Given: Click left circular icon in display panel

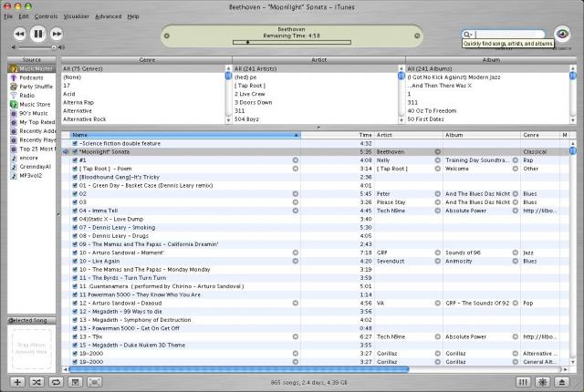Looking at the screenshot, I should coord(167,36).
